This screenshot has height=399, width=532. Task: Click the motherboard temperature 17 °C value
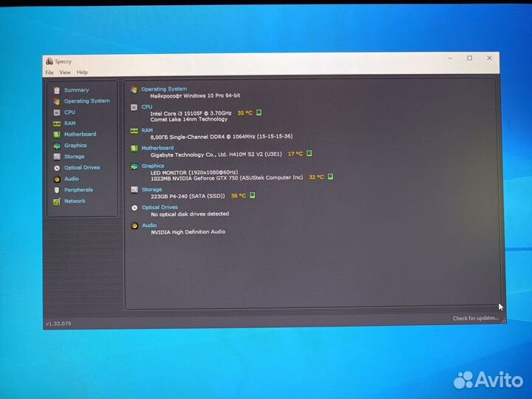tap(295, 154)
